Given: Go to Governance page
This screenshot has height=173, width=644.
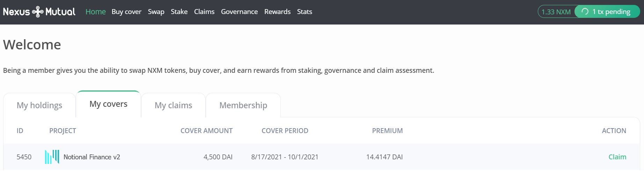Looking at the screenshot, I should [239, 12].
